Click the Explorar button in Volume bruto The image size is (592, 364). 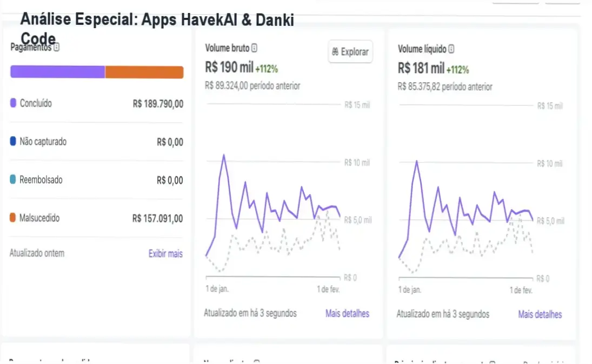pos(350,52)
